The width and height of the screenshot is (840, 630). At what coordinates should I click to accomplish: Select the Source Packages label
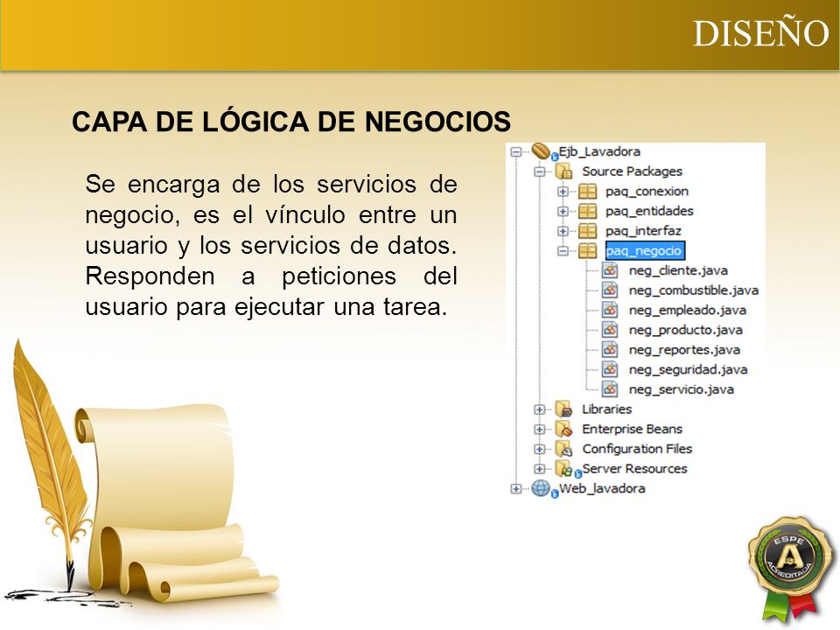coord(632,171)
